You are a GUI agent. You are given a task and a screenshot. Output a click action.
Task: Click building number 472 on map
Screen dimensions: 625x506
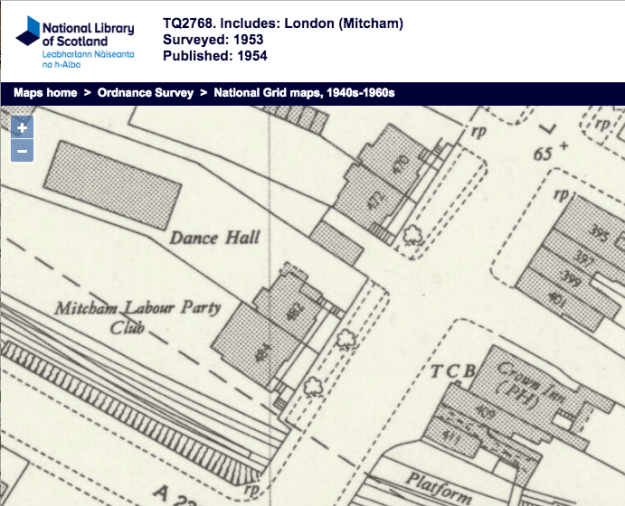point(375,201)
